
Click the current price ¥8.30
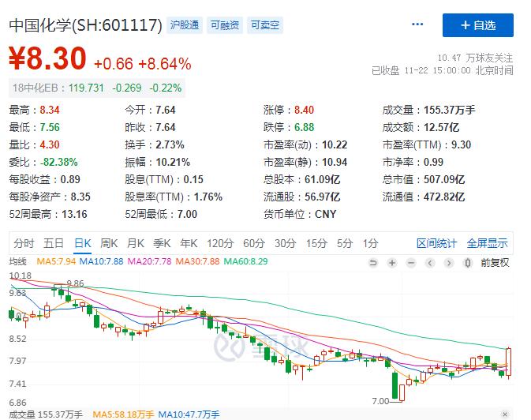(48, 58)
